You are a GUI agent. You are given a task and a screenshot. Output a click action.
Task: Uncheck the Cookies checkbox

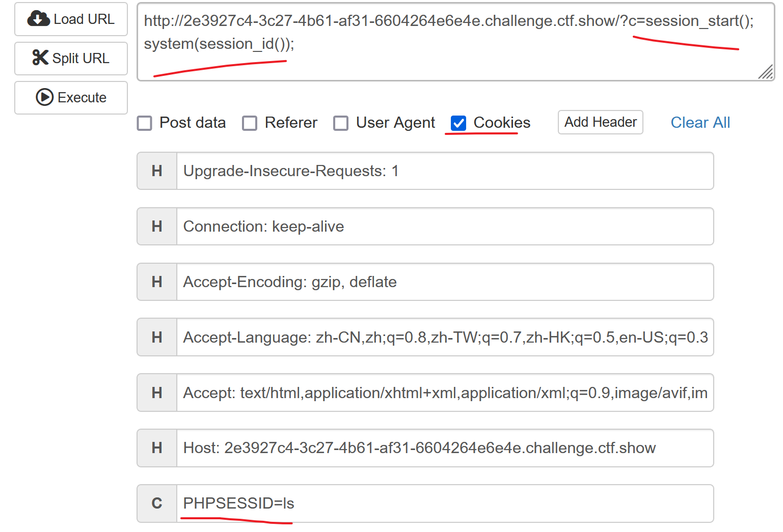click(x=458, y=123)
